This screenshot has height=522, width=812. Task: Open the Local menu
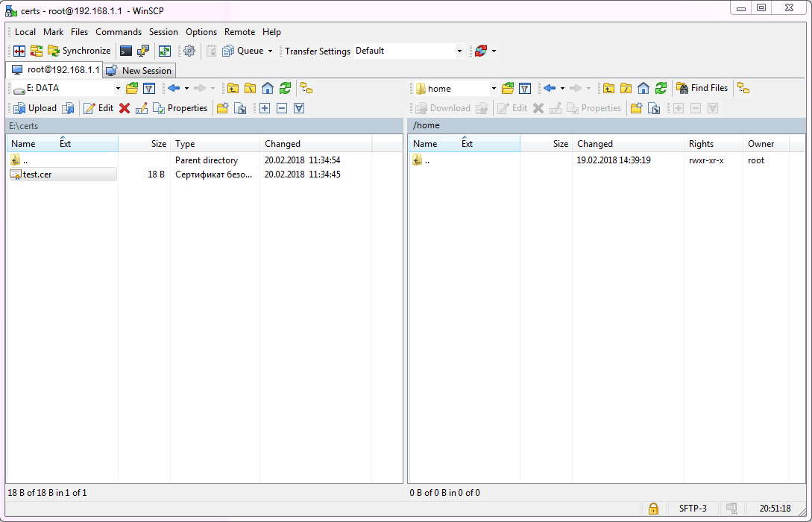point(25,32)
